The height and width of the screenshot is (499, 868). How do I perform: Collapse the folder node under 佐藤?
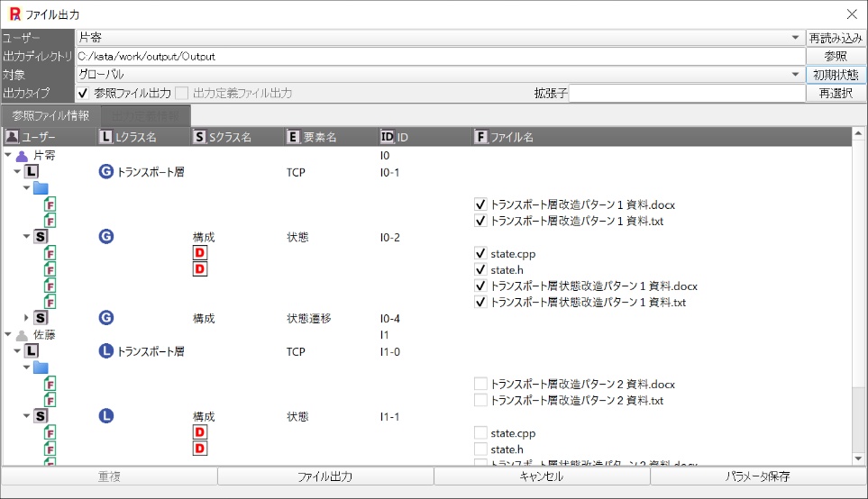pyautogui.click(x=26, y=367)
